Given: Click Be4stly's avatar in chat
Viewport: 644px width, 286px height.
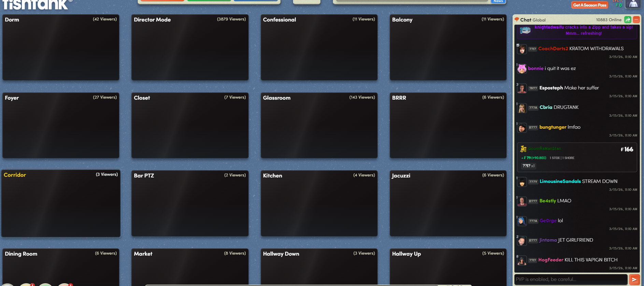Looking at the screenshot, I should pyautogui.click(x=522, y=201).
